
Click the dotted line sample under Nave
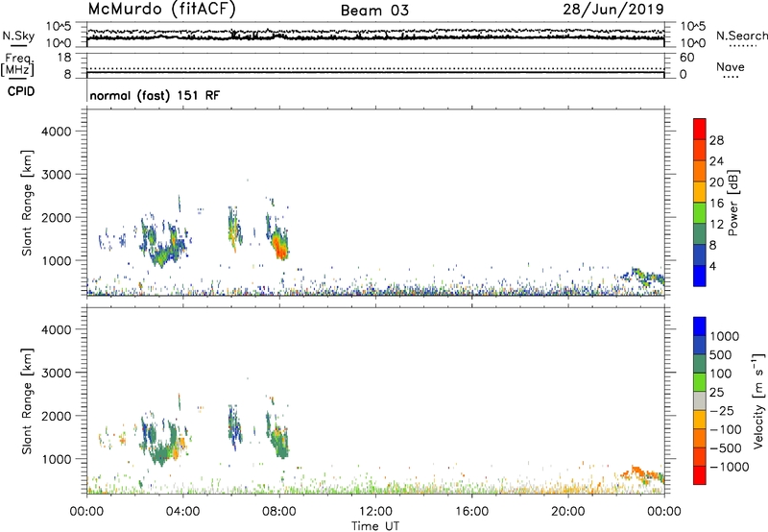click(x=730, y=77)
